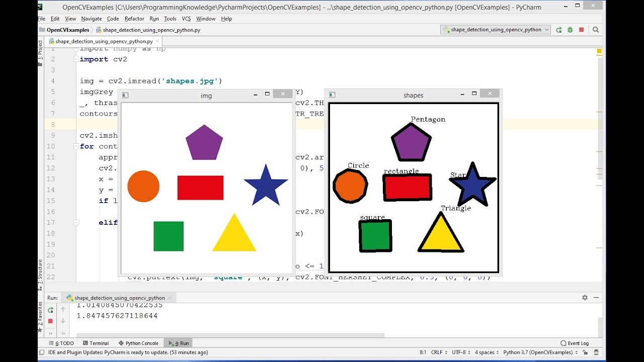Open Search Everywhere magnifier icon
Screen dimensions: 644x362
[596, 30]
